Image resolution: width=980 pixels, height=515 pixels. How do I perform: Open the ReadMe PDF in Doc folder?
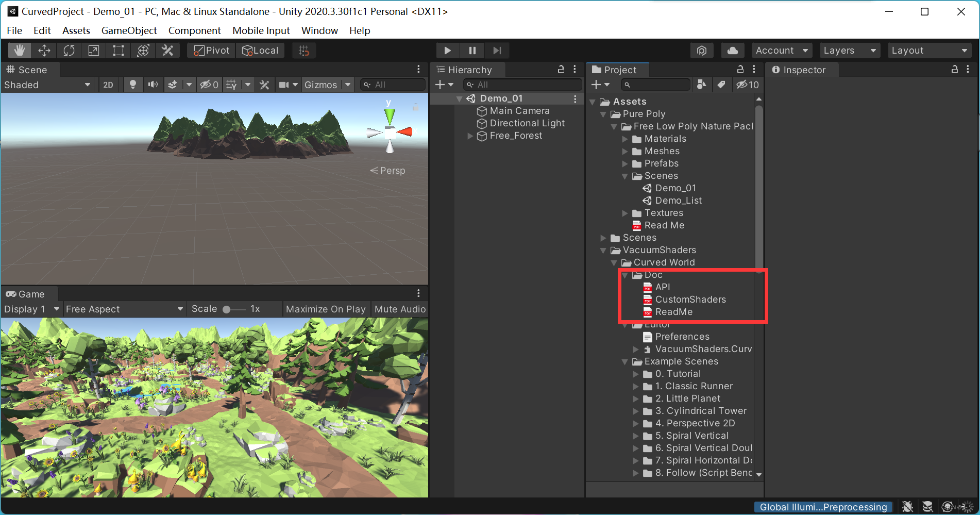pos(674,311)
